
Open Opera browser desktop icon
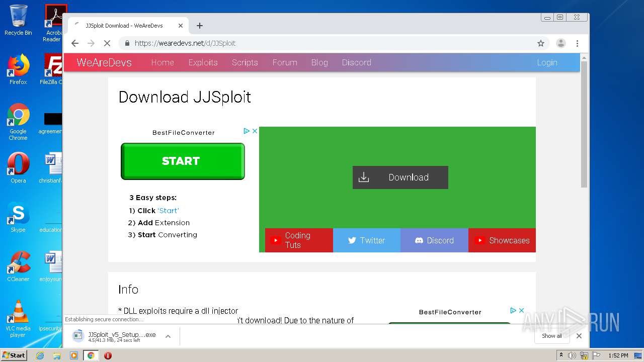(18, 168)
